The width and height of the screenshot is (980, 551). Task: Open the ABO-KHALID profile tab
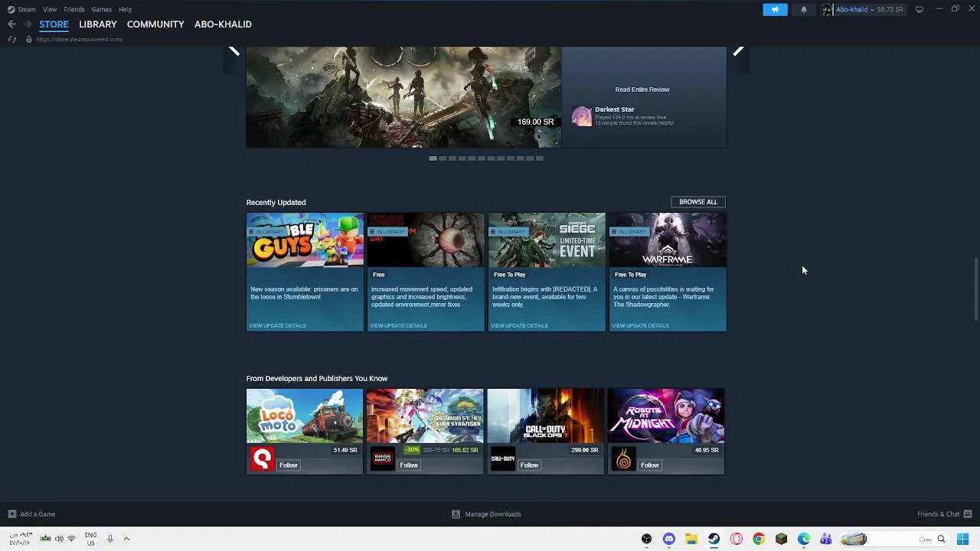tap(223, 24)
